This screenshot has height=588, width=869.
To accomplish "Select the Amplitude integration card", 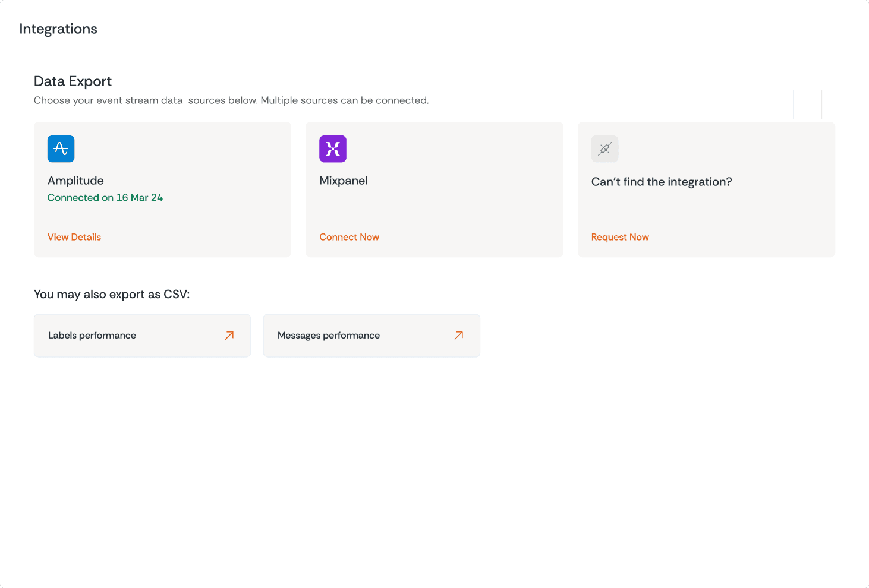I will click(162, 189).
